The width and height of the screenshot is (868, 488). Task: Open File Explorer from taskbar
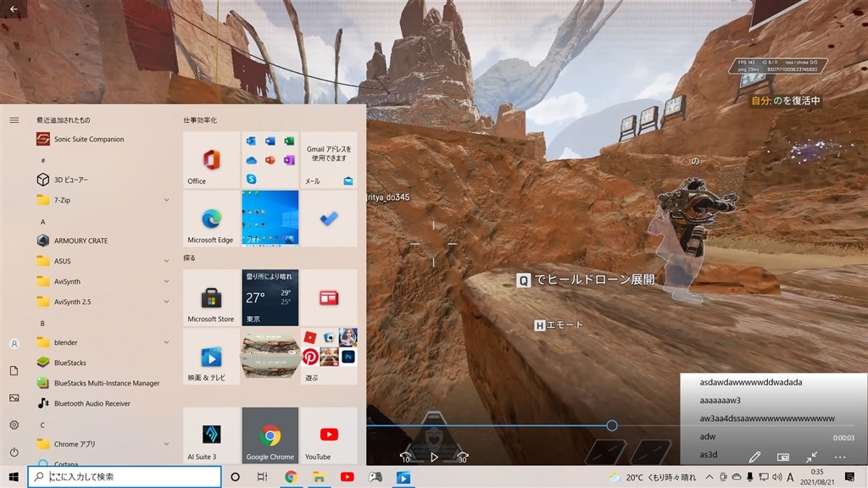tap(319, 476)
